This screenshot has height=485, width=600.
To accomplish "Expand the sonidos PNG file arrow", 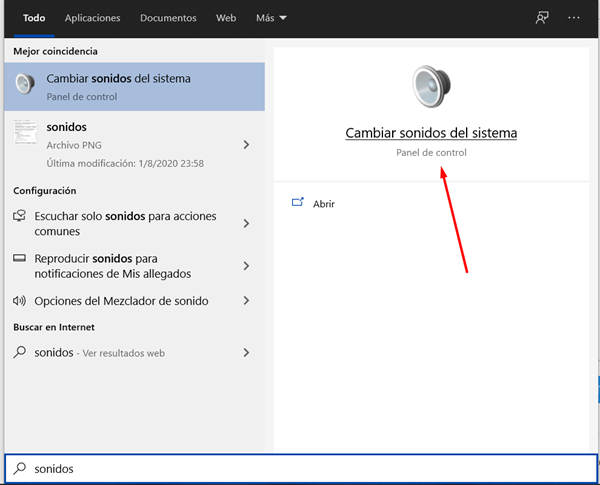I will coord(246,145).
